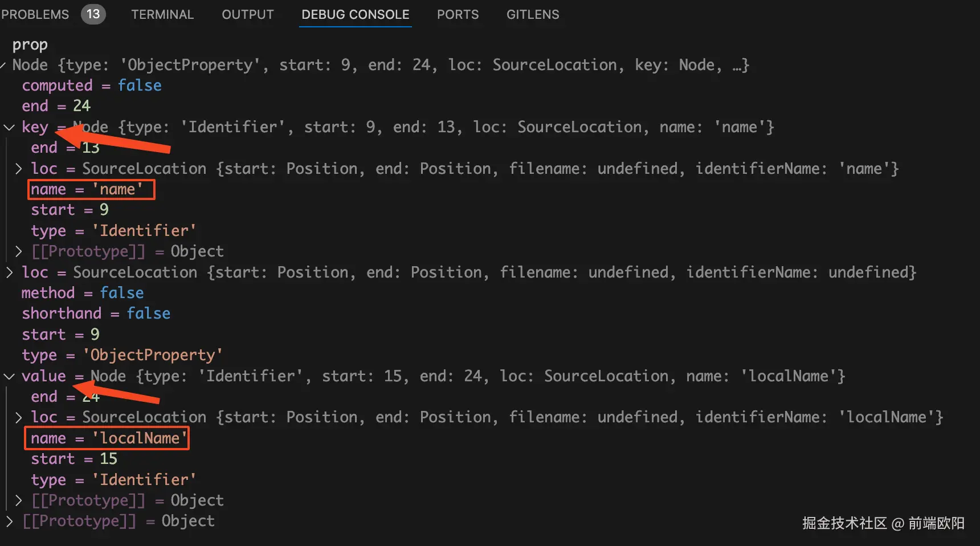Open the GITLENS tab
The image size is (980, 546).
point(533,14)
